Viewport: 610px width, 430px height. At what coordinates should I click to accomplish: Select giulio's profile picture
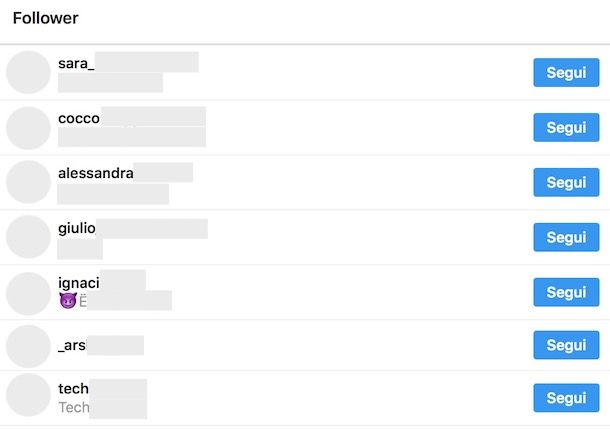pos(28,237)
